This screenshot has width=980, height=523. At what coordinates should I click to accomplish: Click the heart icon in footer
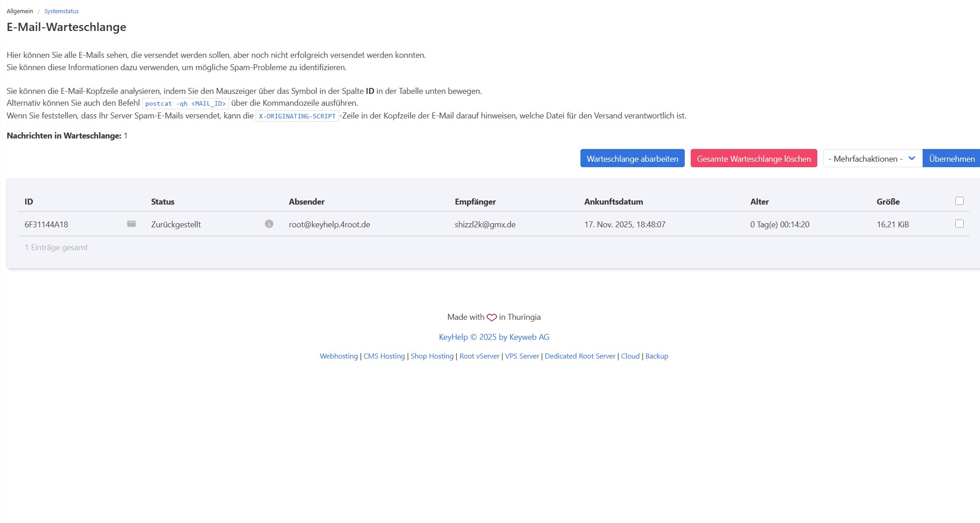pyautogui.click(x=492, y=318)
